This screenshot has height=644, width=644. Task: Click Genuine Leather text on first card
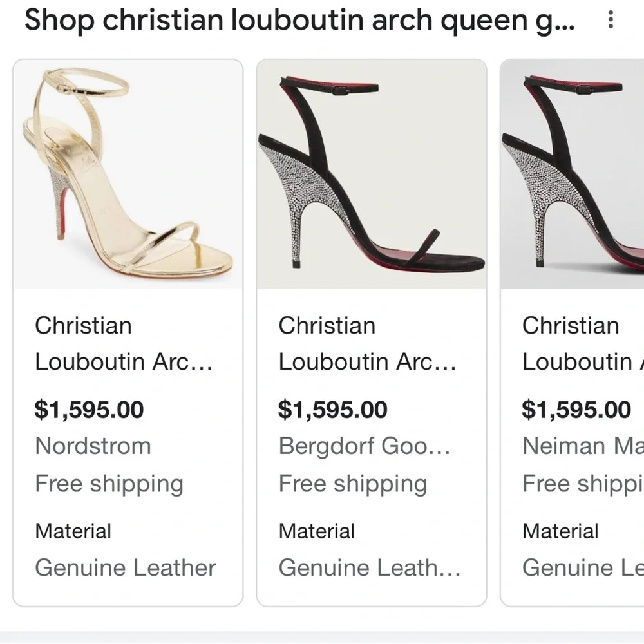coord(126,567)
